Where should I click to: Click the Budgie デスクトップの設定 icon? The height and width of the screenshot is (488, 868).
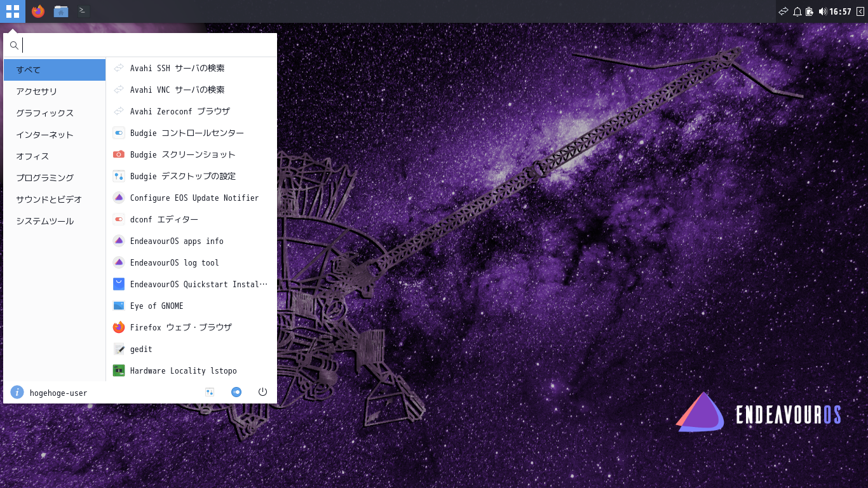[119, 176]
